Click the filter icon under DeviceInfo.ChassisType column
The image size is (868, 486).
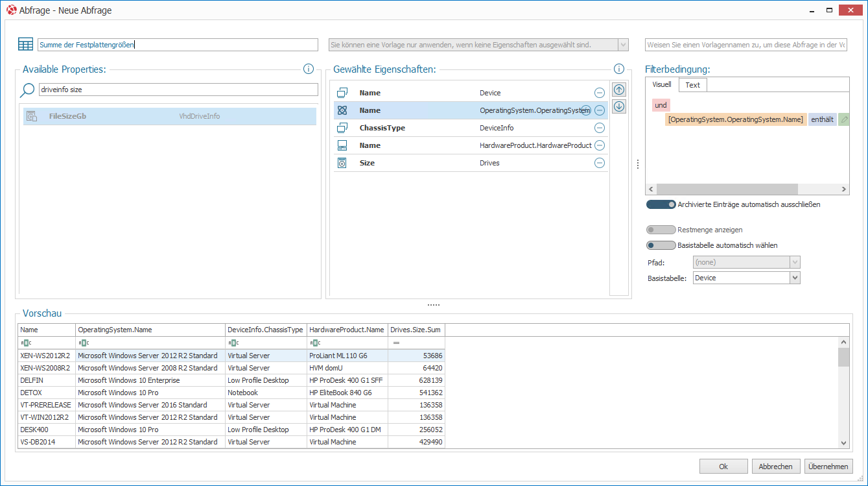pyautogui.click(x=233, y=343)
